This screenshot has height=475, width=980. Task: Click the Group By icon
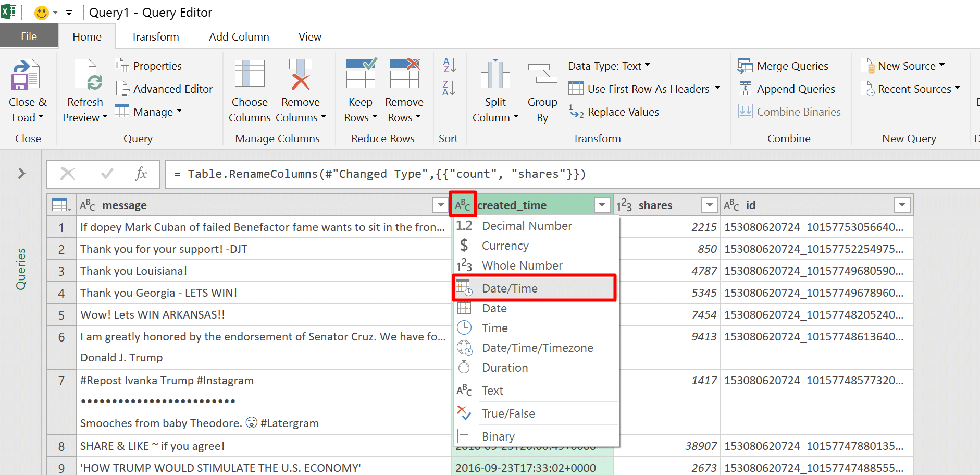click(x=542, y=74)
